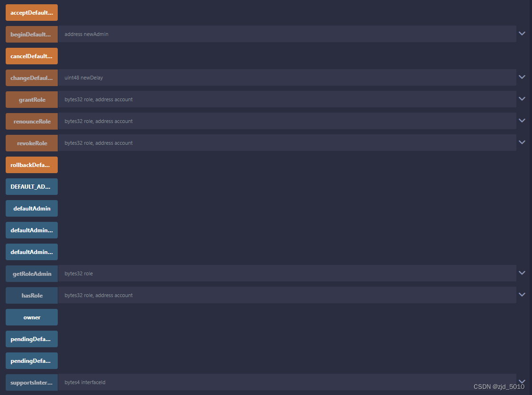Click the supportsInter... button
Viewport: 532px width, 395px height.
[32, 382]
